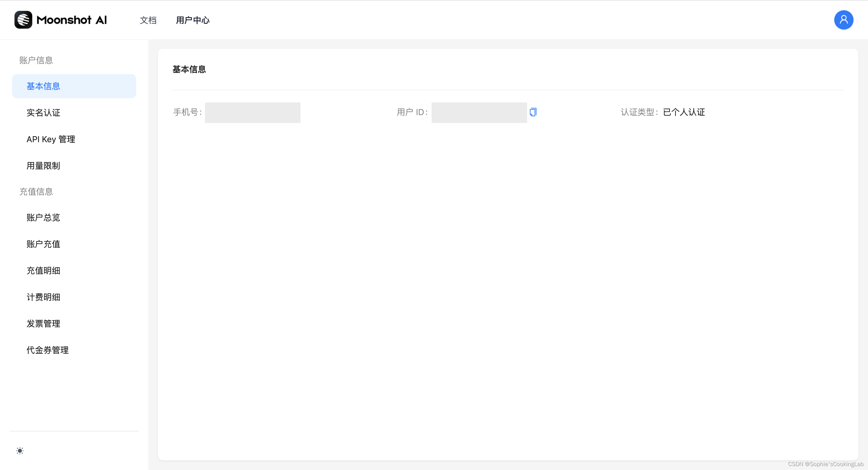
Task: Click the Moonshot AI logo icon
Action: tap(23, 20)
